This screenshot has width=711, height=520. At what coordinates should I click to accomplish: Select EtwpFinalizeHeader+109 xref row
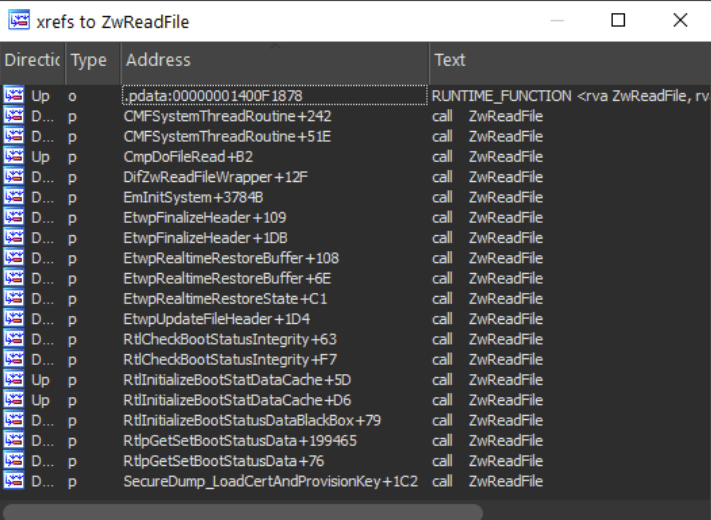point(205,217)
